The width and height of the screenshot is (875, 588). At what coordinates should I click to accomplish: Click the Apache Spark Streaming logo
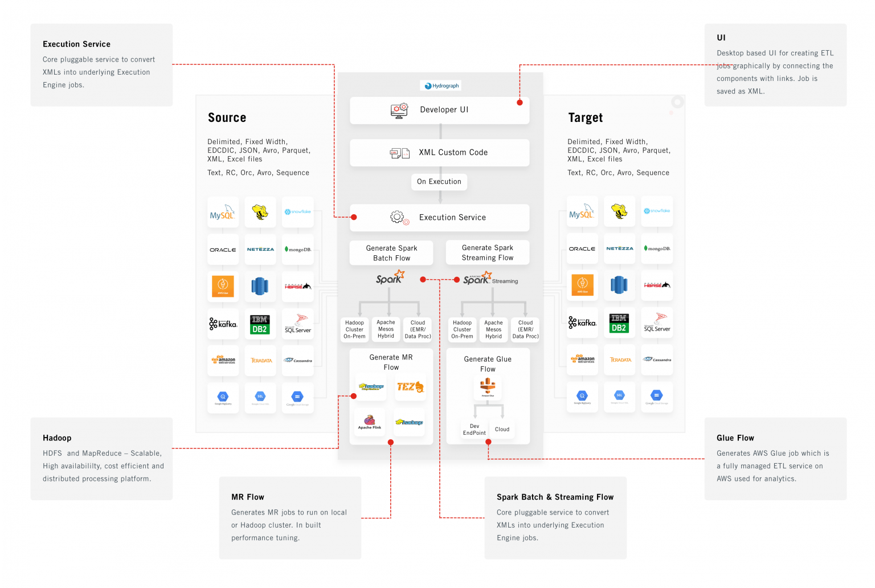click(490, 279)
